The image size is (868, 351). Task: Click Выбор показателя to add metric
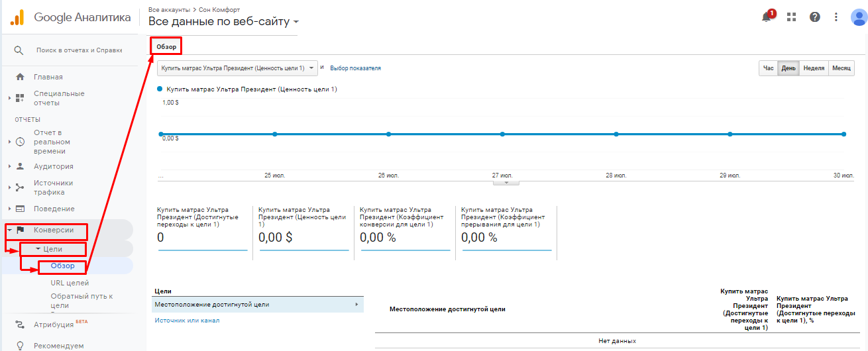[355, 68]
